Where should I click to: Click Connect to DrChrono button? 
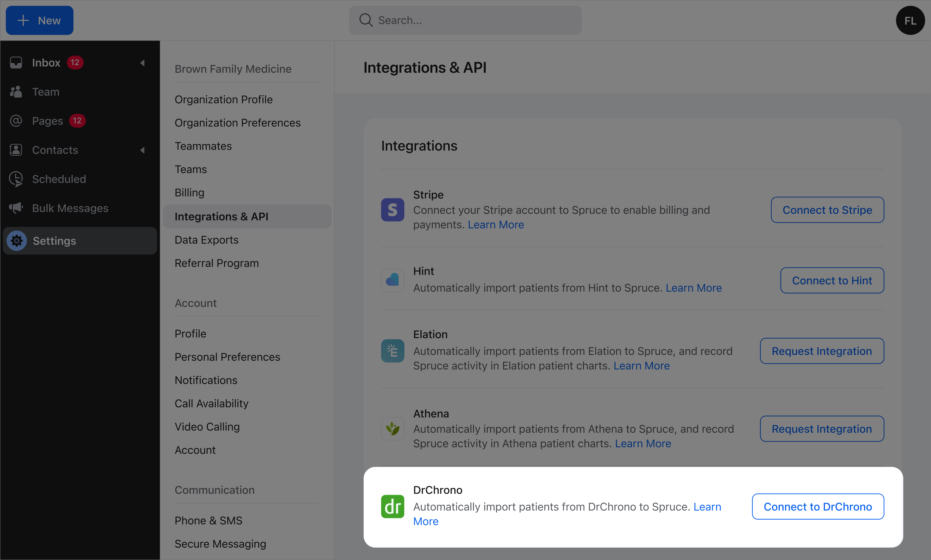(818, 507)
